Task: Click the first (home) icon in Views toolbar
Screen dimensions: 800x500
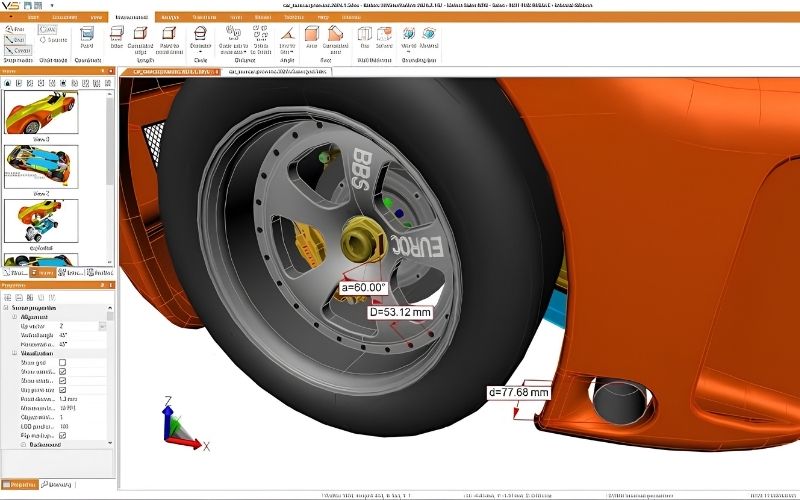Action: tap(8, 83)
